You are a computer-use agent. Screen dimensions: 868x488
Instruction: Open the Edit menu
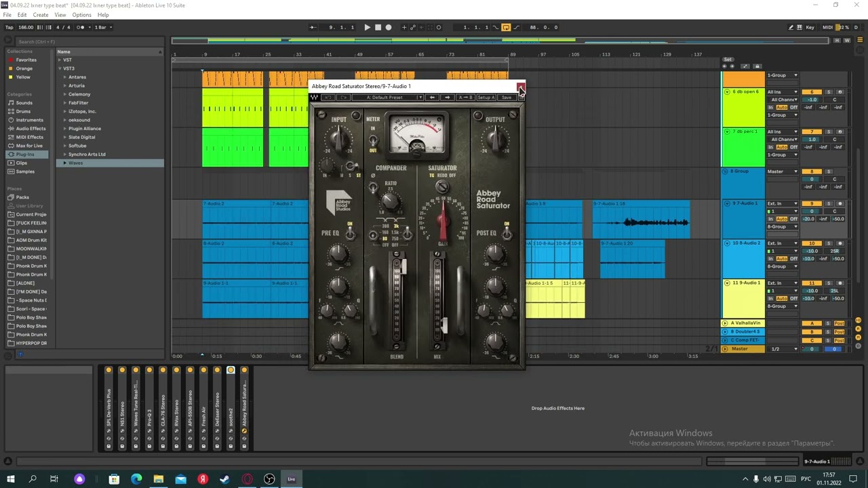click(22, 15)
